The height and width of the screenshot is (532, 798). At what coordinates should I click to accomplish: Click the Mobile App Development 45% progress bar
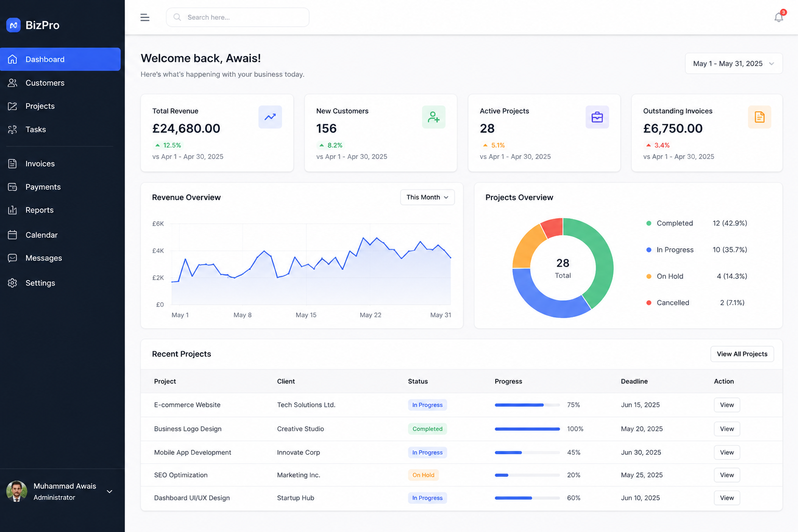pos(527,453)
